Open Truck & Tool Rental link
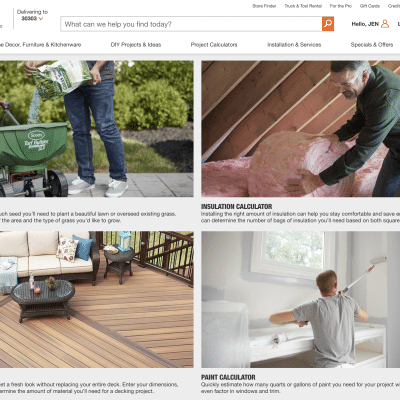Screen dimensions: 400x400 (303, 6)
